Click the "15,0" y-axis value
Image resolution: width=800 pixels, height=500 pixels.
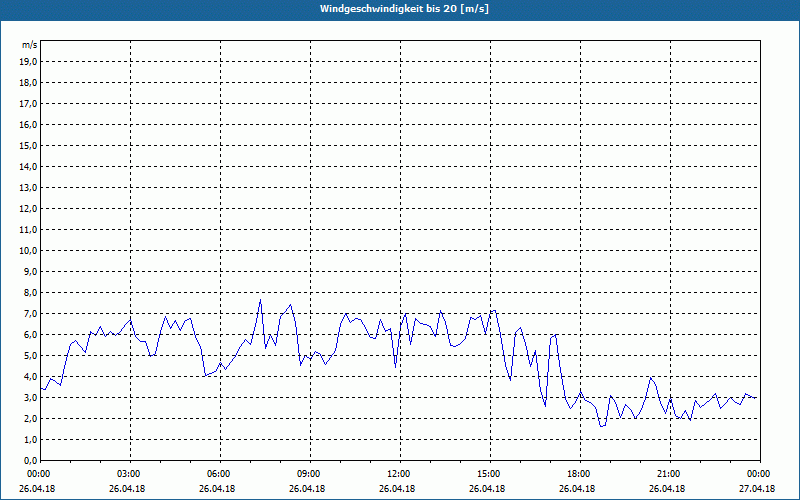(28, 145)
